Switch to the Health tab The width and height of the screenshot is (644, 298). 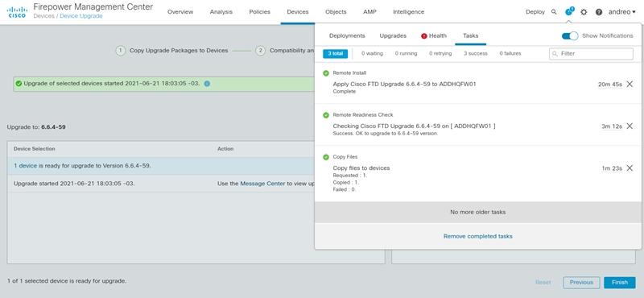tap(434, 35)
